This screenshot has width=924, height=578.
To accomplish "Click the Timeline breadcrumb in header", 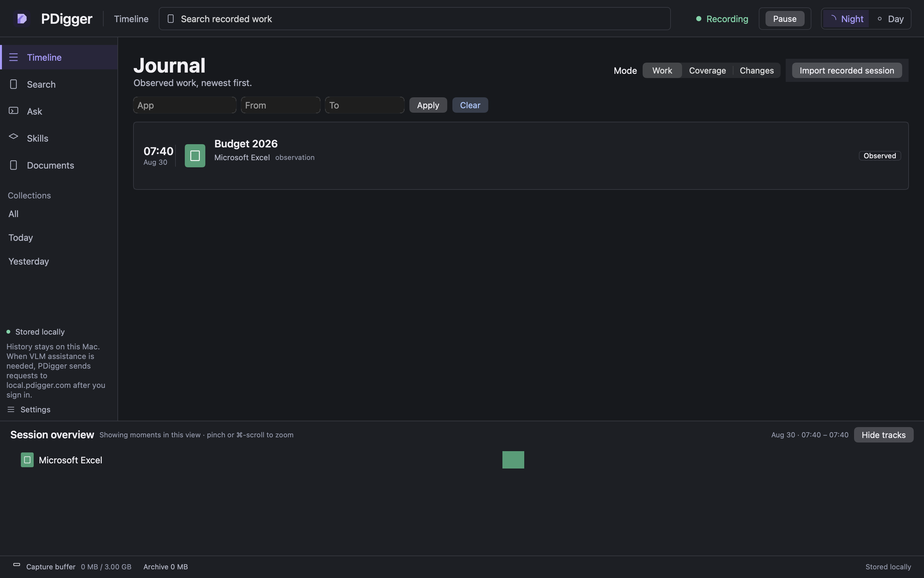I will tap(131, 19).
